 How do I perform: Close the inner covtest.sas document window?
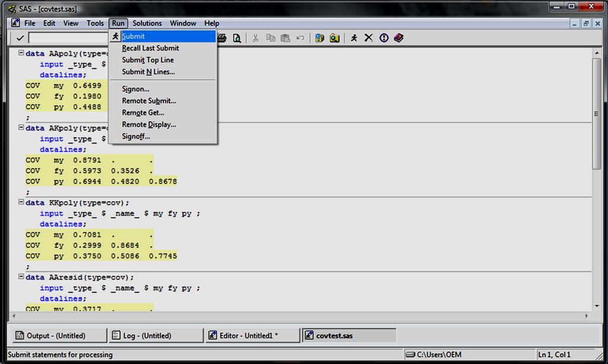[x=597, y=23]
